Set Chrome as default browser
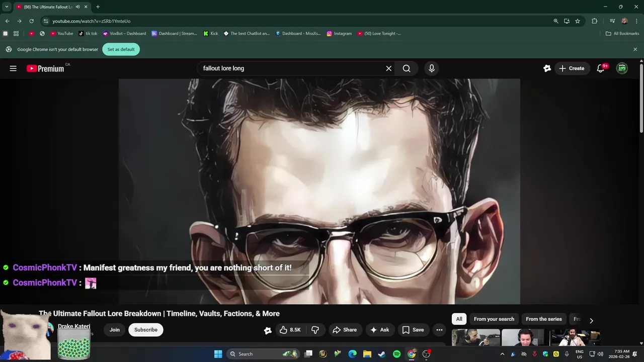This screenshot has width=644, height=362. click(x=121, y=49)
